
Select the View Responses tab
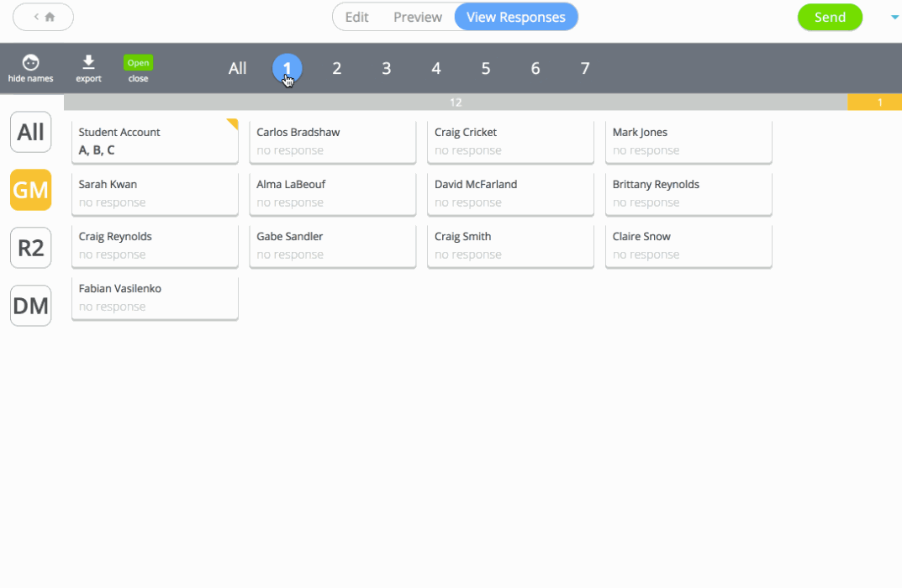point(516,18)
